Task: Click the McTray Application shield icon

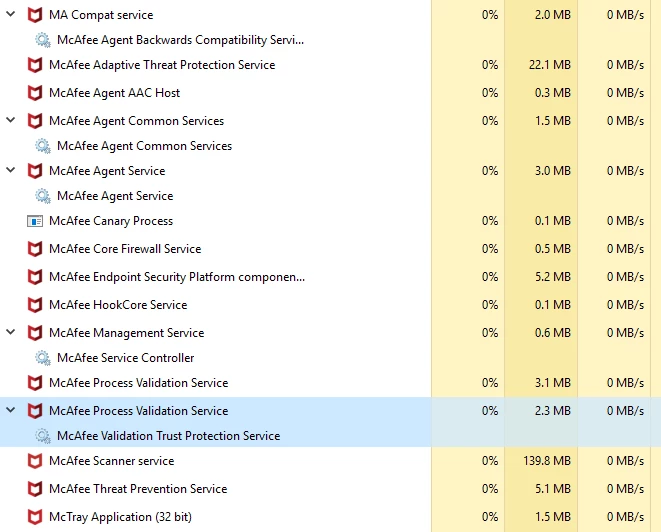Action: coord(35,517)
